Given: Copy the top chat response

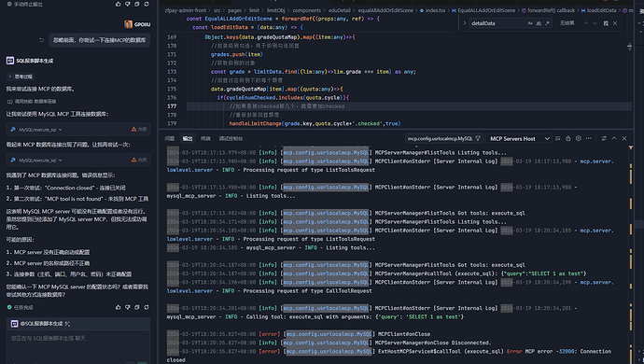Looking at the screenshot, I should pos(137,4).
